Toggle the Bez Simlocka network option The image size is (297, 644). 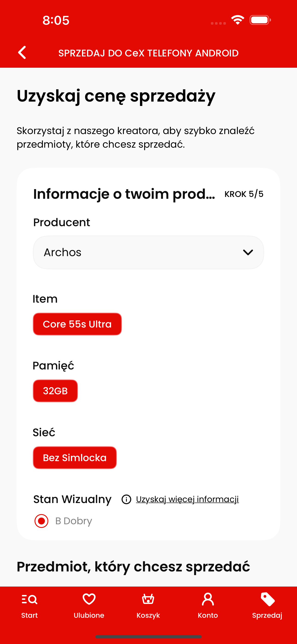pyautogui.click(x=75, y=457)
